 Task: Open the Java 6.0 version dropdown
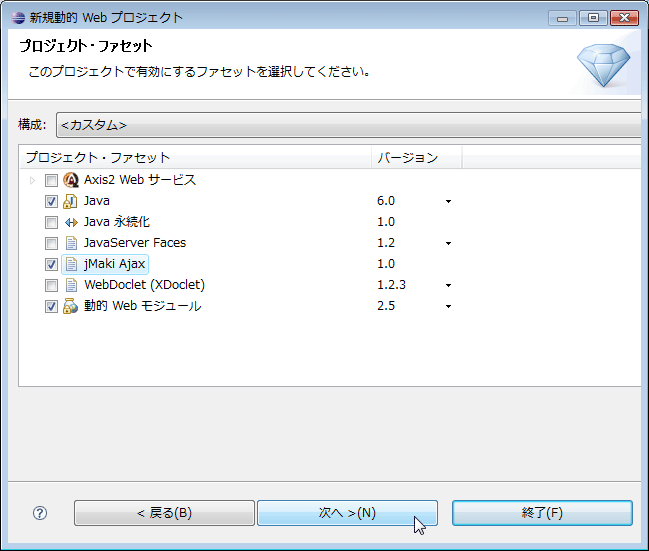[448, 202]
